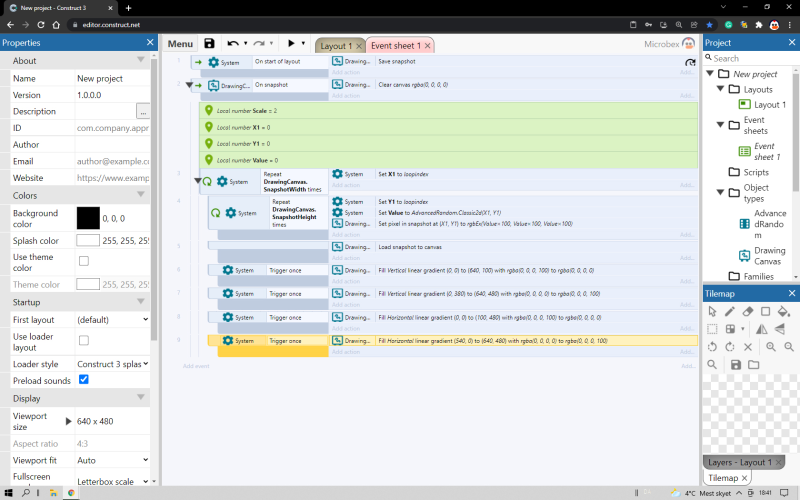
Task: Flip tile vertically in the Tilemap bar
Action: 780,329
